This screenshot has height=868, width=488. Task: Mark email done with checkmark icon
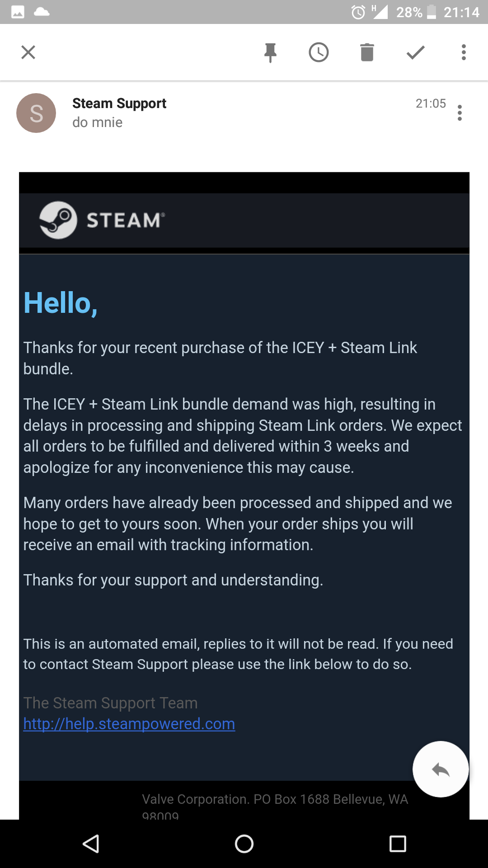point(415,52)
